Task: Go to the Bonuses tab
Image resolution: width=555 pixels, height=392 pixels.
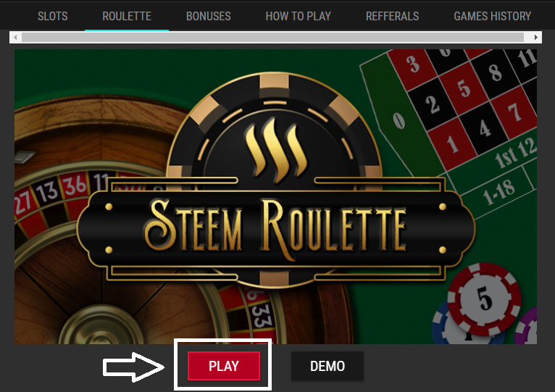Action: [209, 16]
